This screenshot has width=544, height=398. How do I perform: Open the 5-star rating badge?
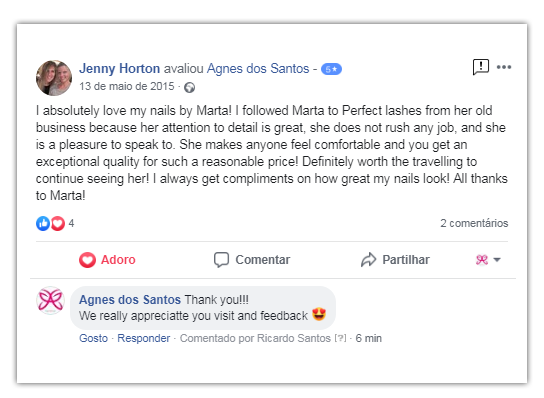point(331,69)
